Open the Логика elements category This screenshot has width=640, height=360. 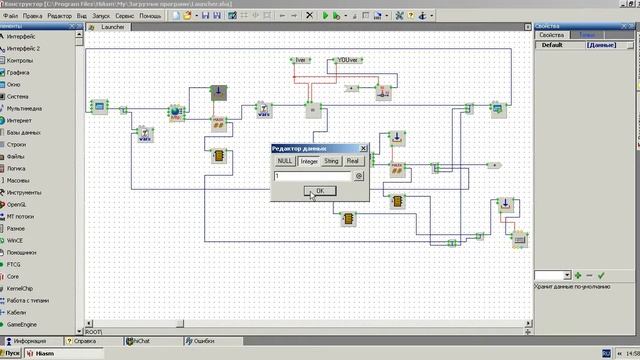[16, 168]
